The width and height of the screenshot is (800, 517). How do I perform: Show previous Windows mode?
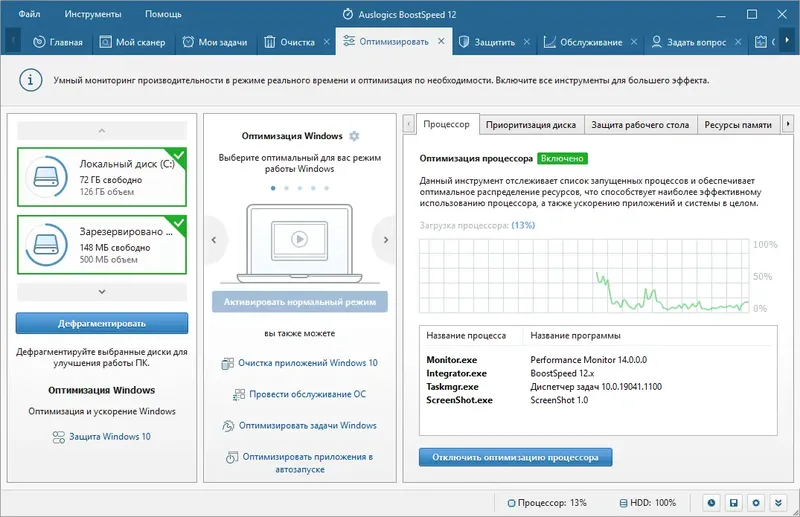point(214,240)
